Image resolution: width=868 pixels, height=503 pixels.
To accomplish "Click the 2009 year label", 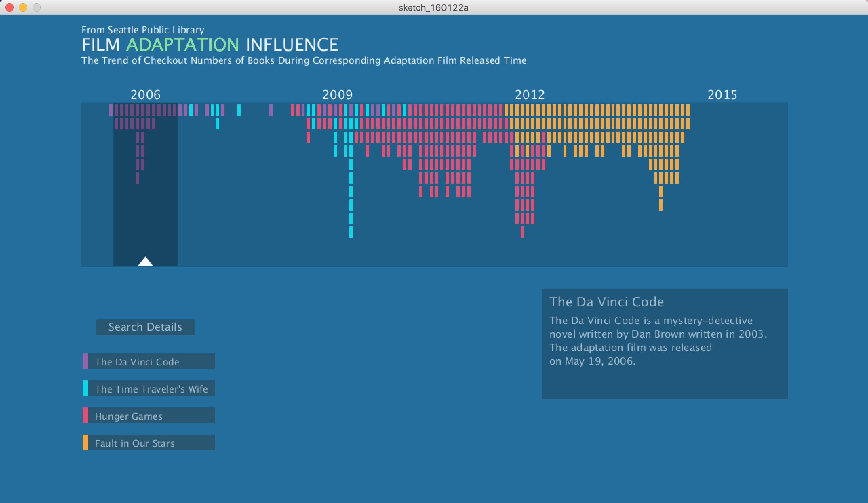I will click(x=337, y=95).
